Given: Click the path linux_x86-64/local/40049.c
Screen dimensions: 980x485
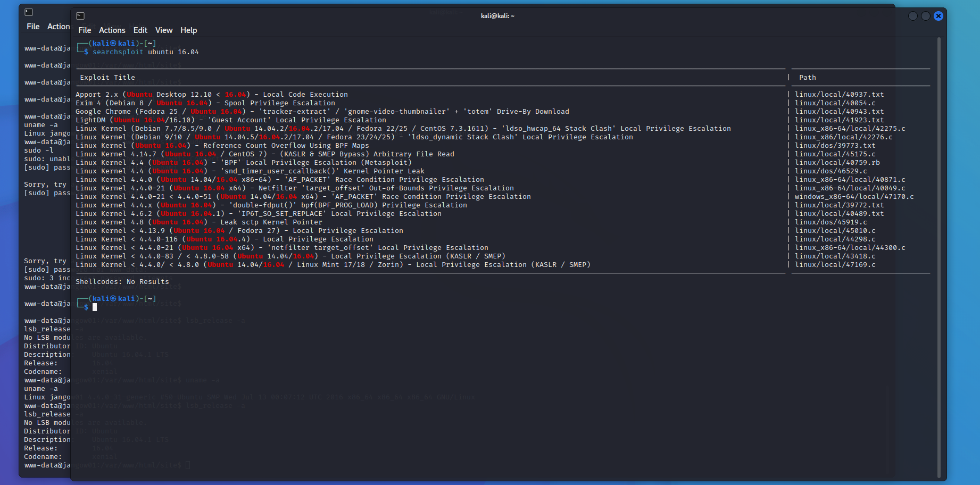Looking at the screenshot, I should pos(850,188).
